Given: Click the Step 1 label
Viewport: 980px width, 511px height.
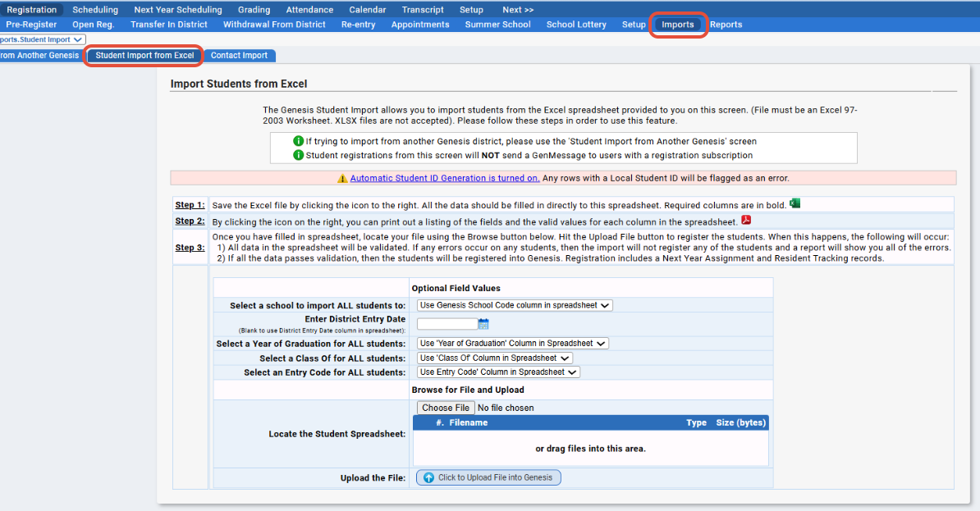Looking at the screenshot, I should [x=190, y=205].
